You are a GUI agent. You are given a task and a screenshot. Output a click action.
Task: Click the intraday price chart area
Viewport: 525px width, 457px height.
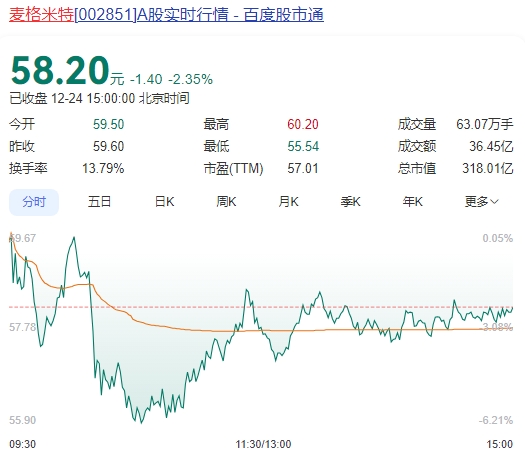(261, 328)
